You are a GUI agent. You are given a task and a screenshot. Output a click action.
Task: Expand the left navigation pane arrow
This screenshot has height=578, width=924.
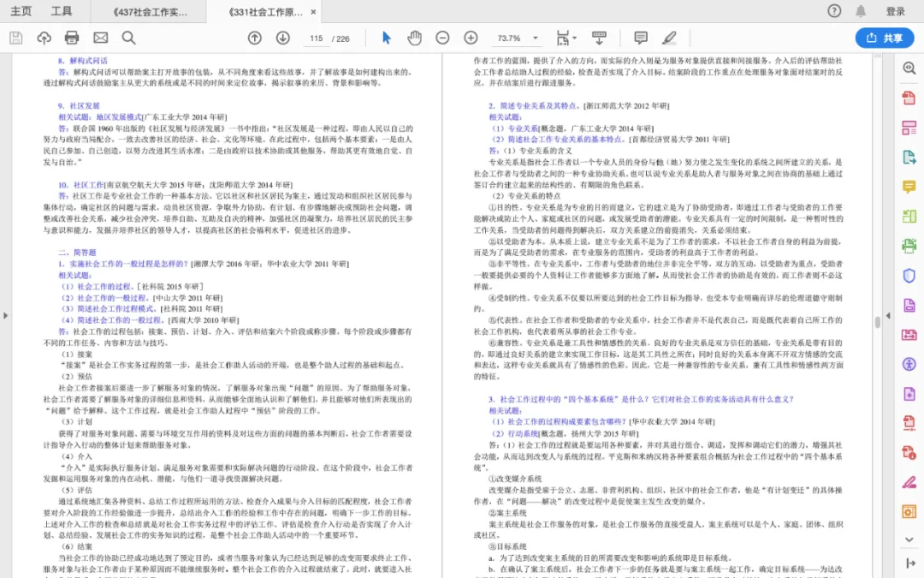(x=5, y=315)
